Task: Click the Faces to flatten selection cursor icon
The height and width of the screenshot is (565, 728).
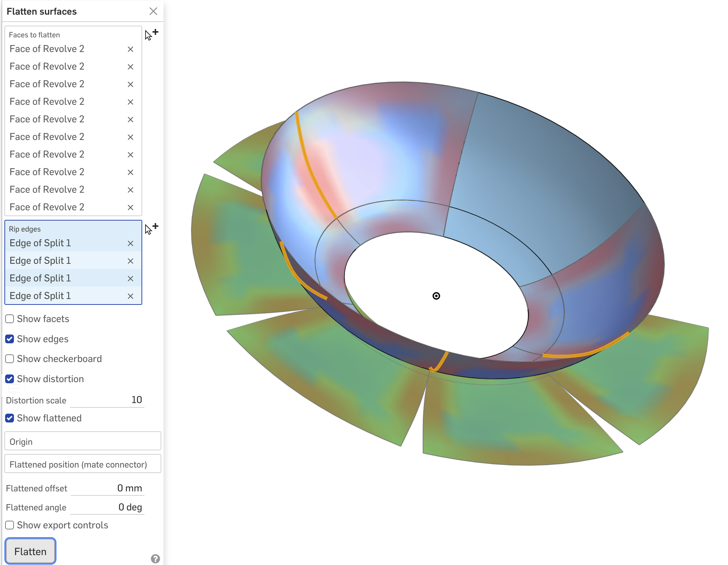Action: point(151,34)
